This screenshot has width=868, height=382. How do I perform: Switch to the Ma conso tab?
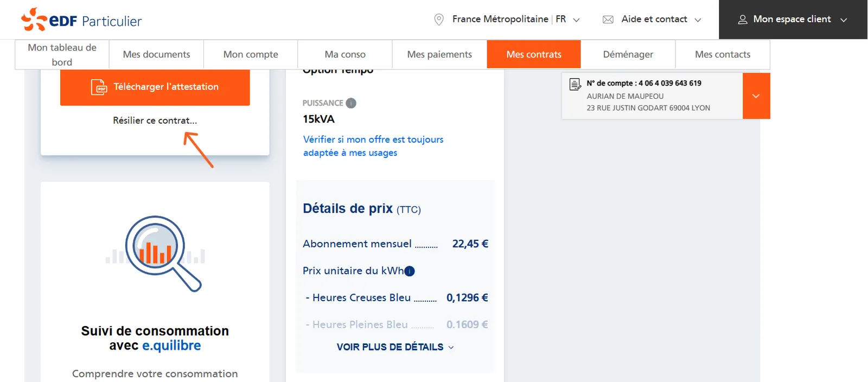pyautogui.click(x=345, y=54)
